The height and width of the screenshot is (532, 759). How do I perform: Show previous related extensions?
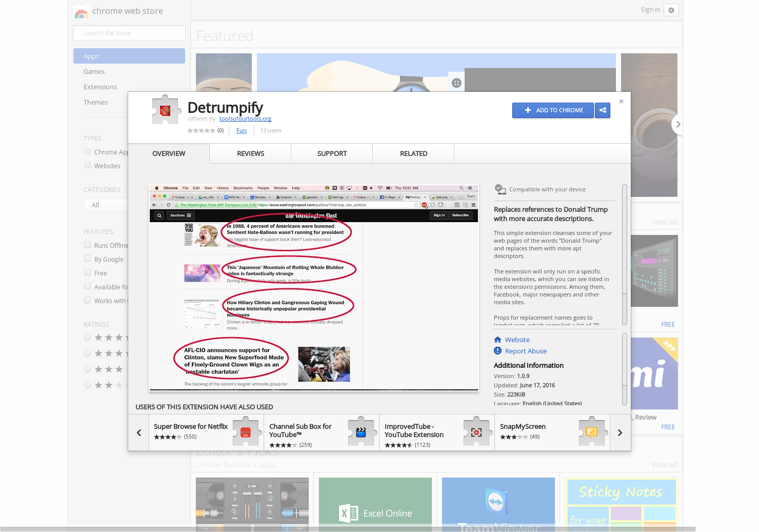[x=138, y=433]
